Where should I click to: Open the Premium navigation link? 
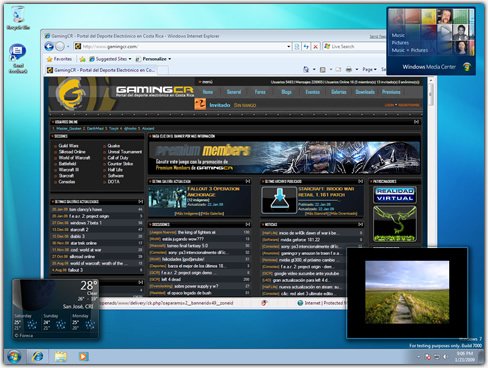pyautogui.click(x=391, y=92)
